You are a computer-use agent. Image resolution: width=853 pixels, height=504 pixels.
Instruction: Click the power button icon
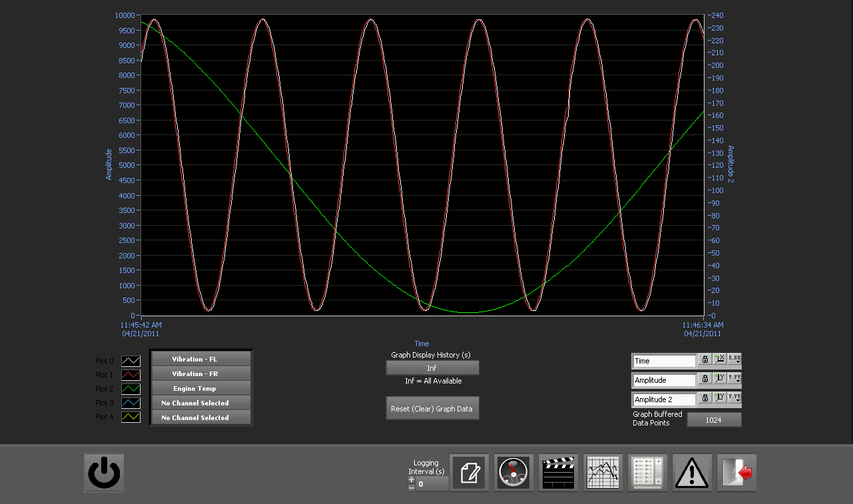[104, 473]
